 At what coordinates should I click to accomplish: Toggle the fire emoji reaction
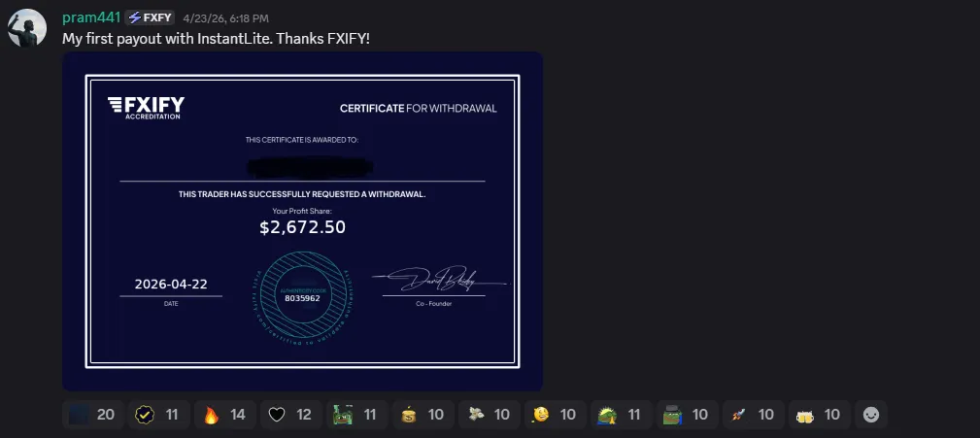coord(225,415)
